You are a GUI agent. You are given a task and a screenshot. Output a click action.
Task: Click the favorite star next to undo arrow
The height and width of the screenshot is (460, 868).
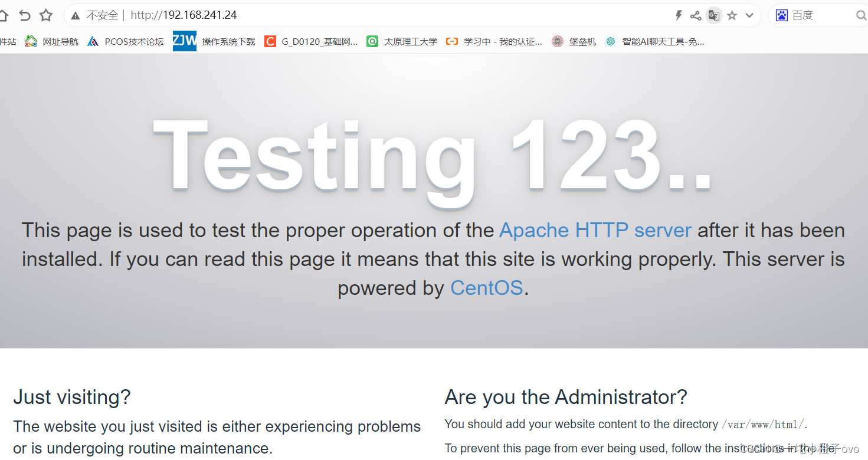coord(45,15)
